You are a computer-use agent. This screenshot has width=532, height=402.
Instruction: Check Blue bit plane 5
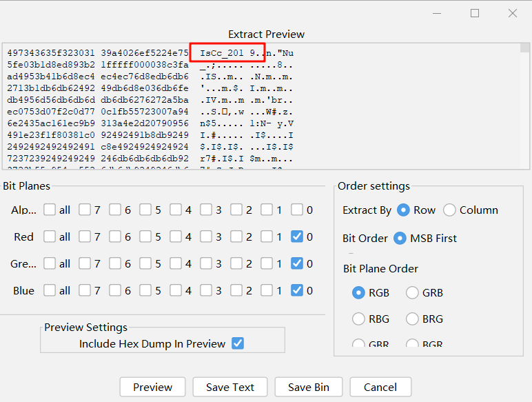click(x=145, y=290)
